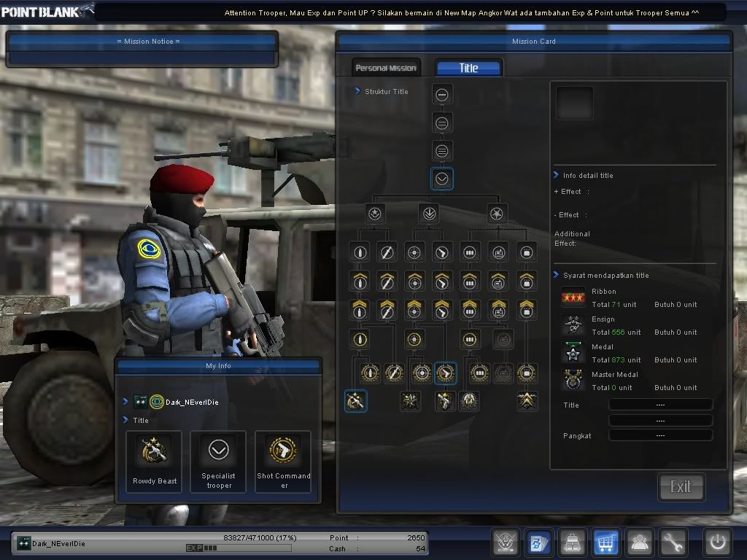Switch to the Personal Mission tab
747x560 pixels.
pos(386,68)
